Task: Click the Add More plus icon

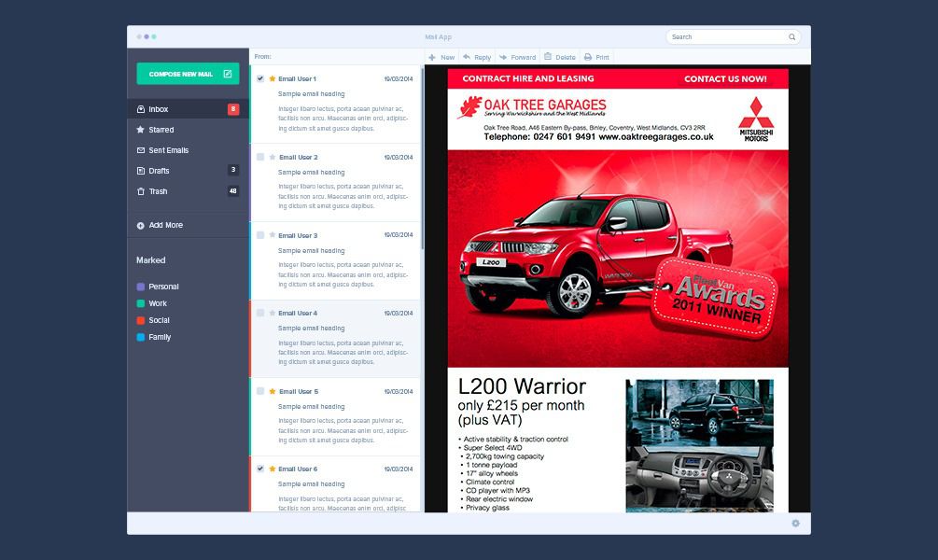Action: point(141,226)
